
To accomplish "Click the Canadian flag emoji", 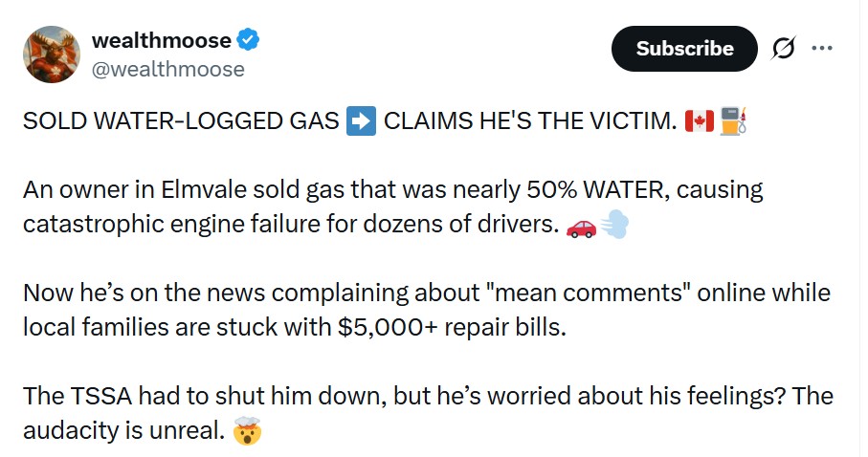I will (x=699, y=124).
